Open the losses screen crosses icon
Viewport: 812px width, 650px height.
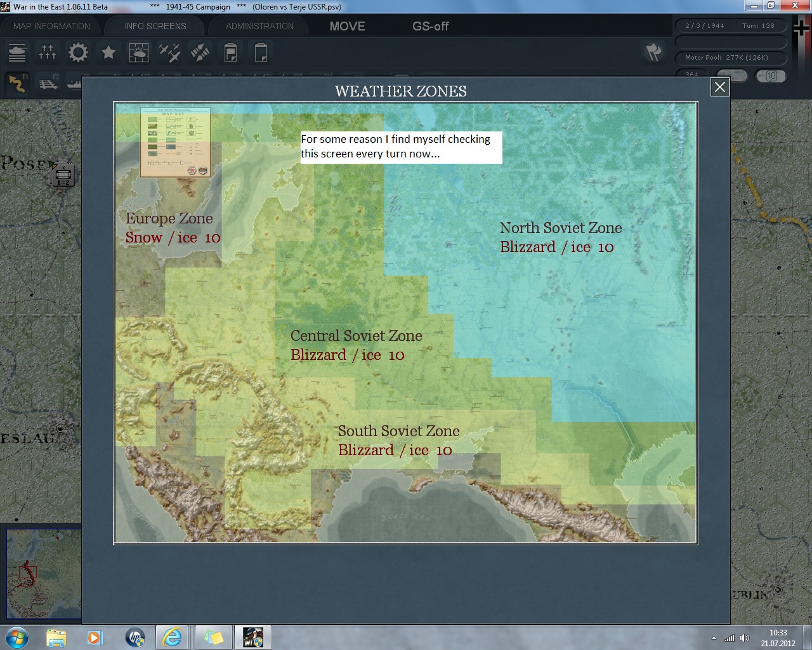48,52
